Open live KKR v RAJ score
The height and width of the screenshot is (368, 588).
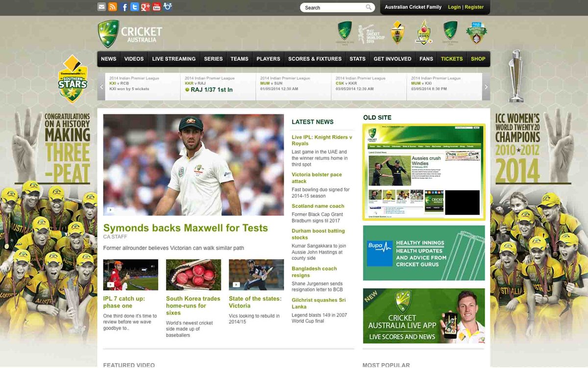(x=218, y=87)
